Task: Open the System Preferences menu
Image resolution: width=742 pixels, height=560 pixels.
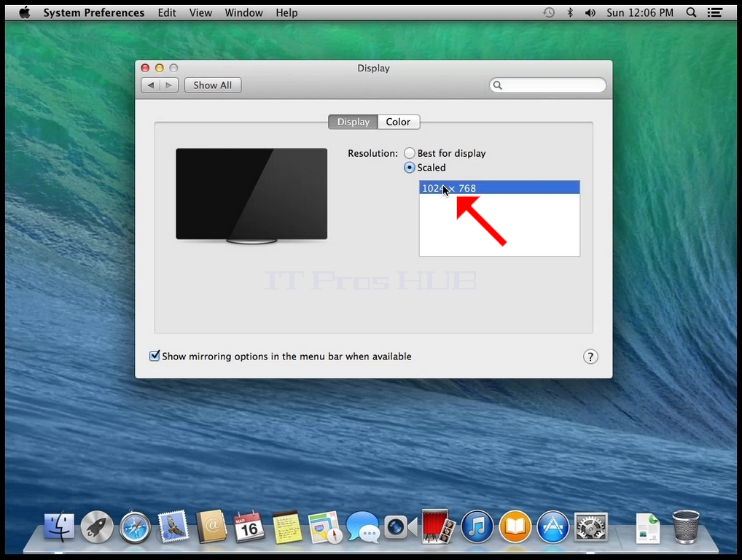Action: pos(94,13)
